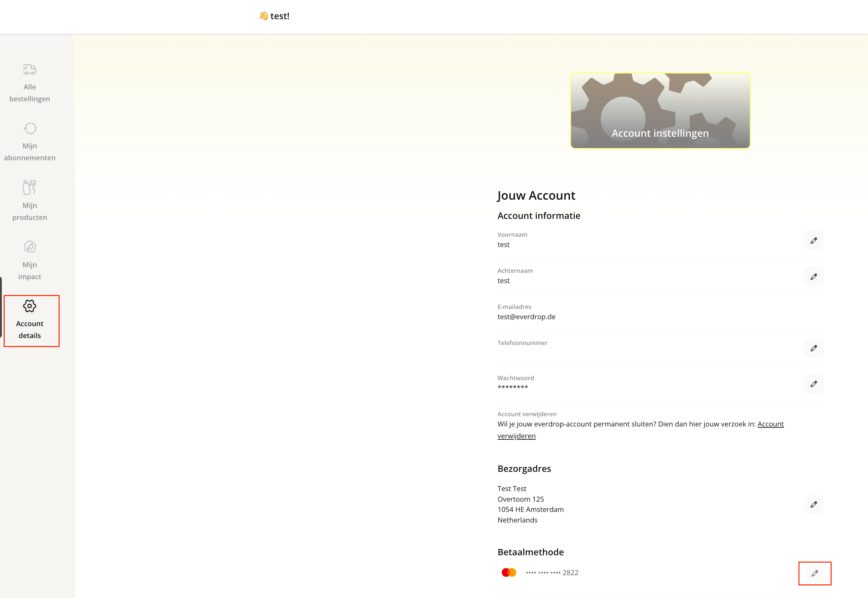Viewport: 868px width, 598px height.
Task: Edit Achternaam with pencil icon
Action: tap(813, 276)
